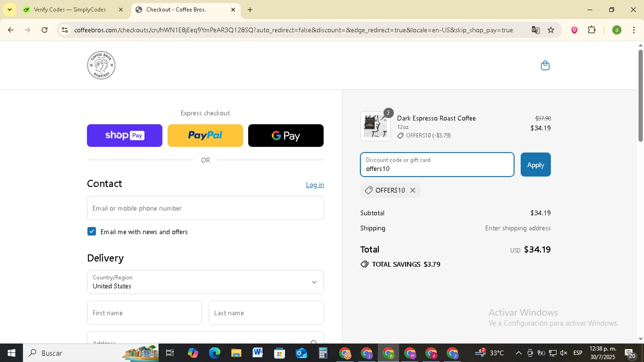The width and height of the screenshot is (644, 362).
Task: Click the email or mobile phone number field
Action: point(205,208)
